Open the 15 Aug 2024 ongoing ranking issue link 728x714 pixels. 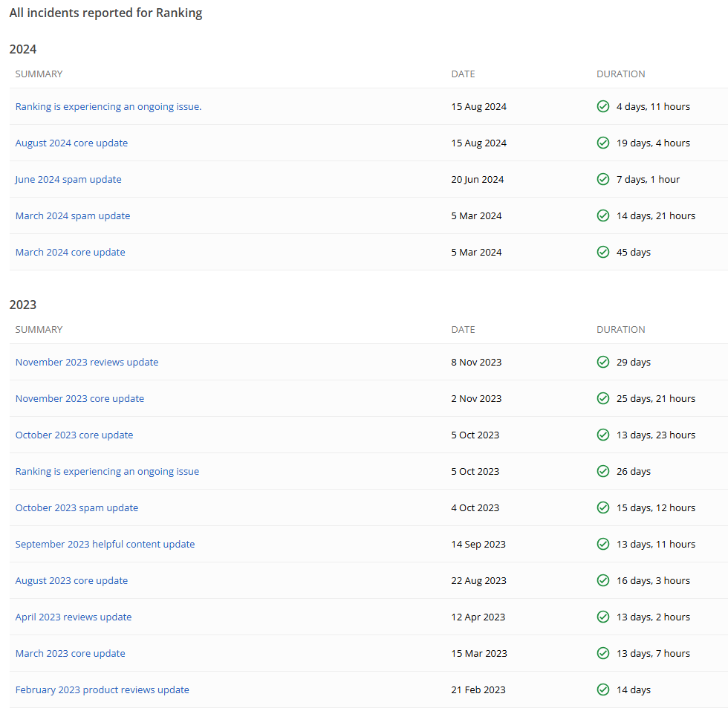pos(108,107)
